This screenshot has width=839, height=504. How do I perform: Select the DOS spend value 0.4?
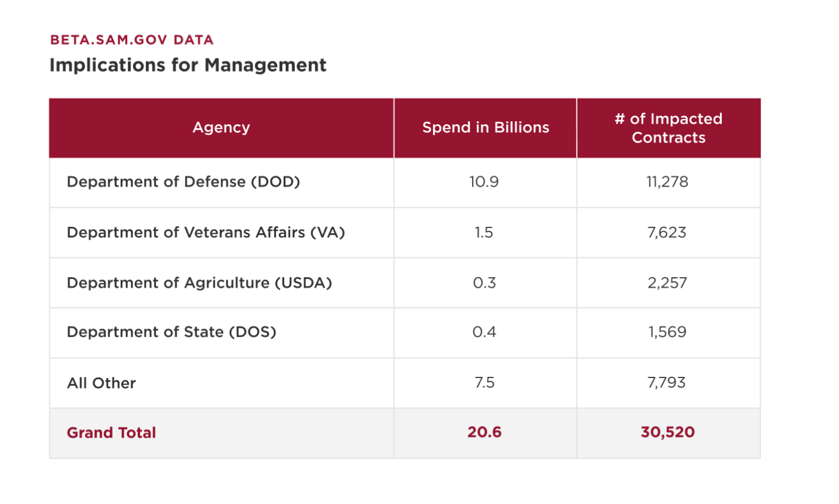484,332
